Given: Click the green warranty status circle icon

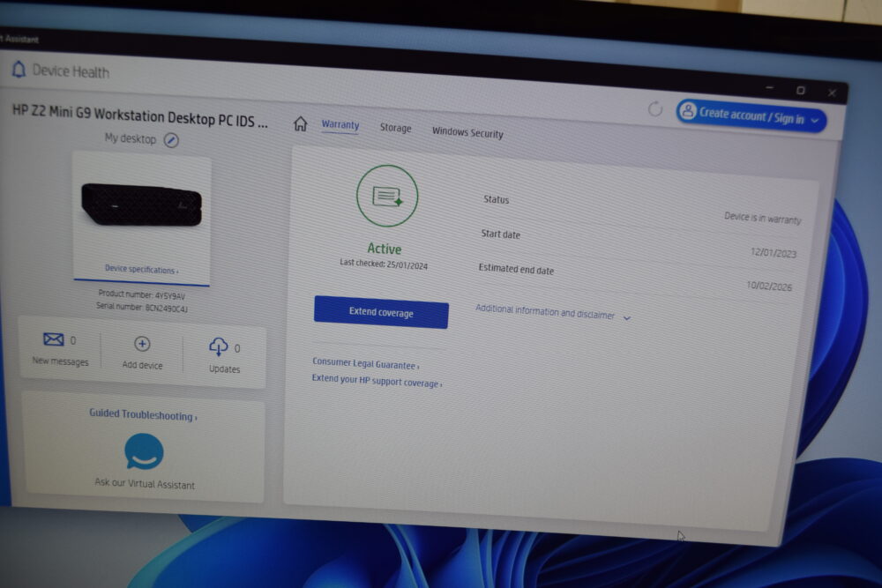Looking at the screenshot, I should pyautogui.click(x=387, y=196).
